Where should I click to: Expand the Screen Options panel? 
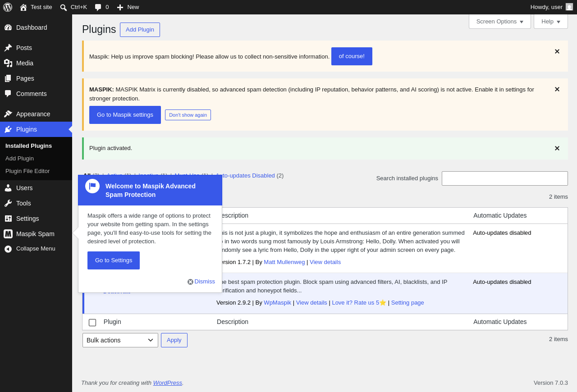(500, 22)
